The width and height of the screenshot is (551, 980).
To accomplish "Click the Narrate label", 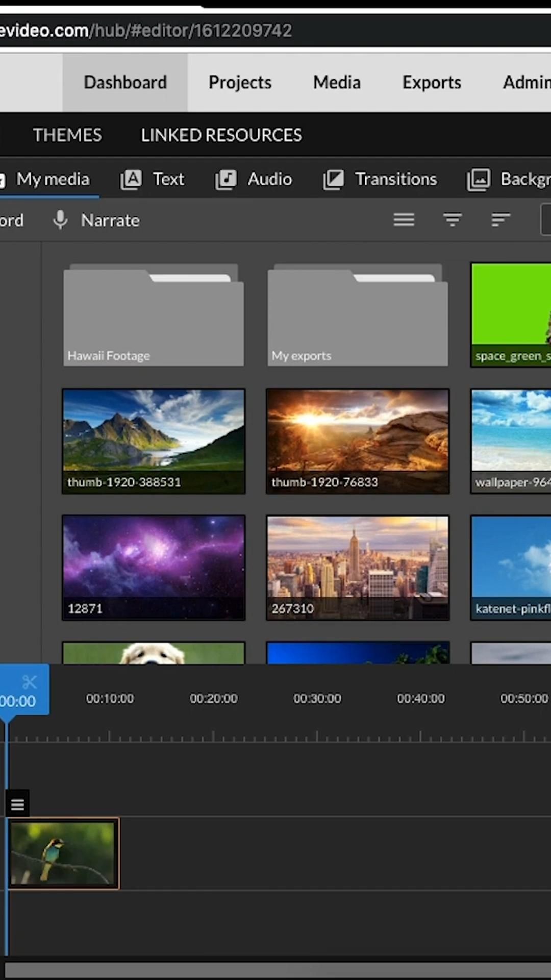I will 110,220.
